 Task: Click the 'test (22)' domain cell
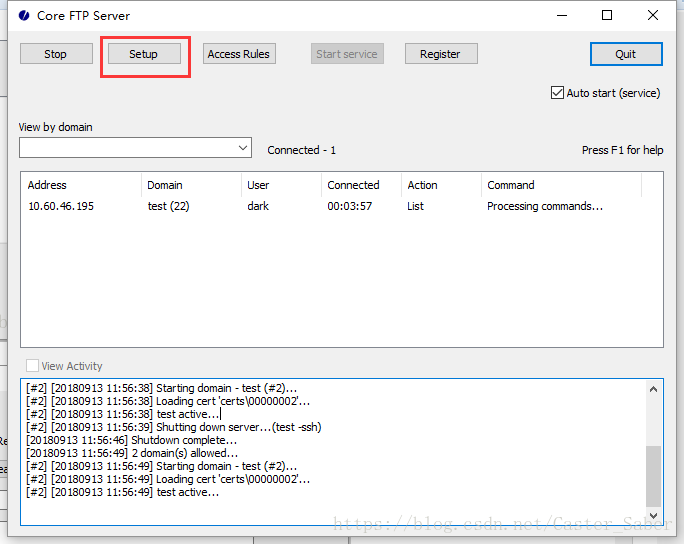168,206
